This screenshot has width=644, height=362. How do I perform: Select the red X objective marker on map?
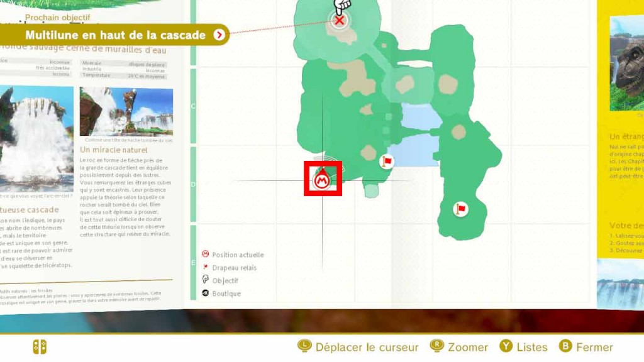[x=339, y=21]
